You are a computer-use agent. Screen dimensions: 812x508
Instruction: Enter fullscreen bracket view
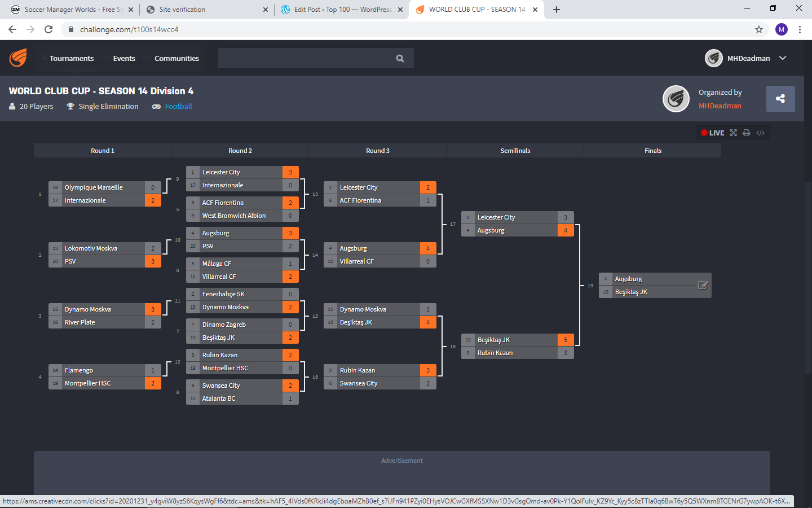(x=733, y=133)
